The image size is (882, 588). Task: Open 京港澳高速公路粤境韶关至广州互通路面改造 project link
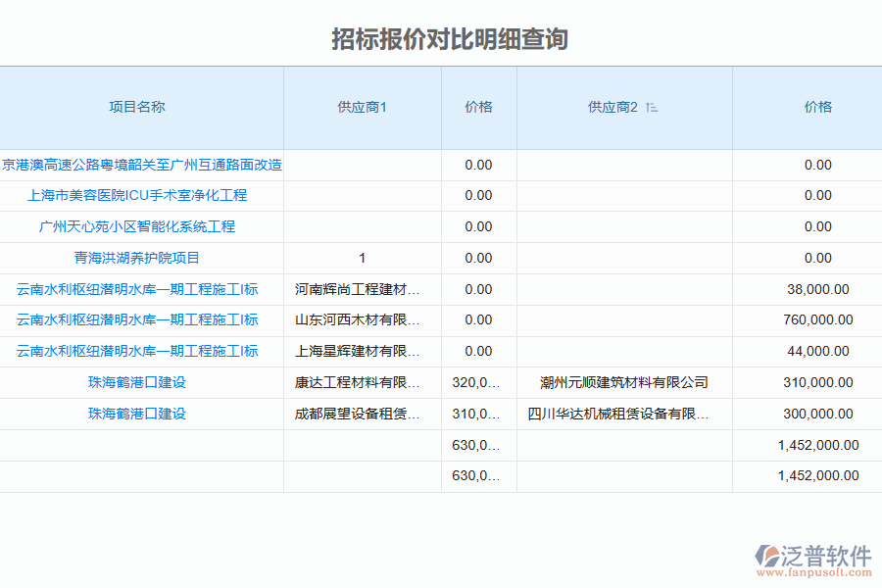click(141, 165)
